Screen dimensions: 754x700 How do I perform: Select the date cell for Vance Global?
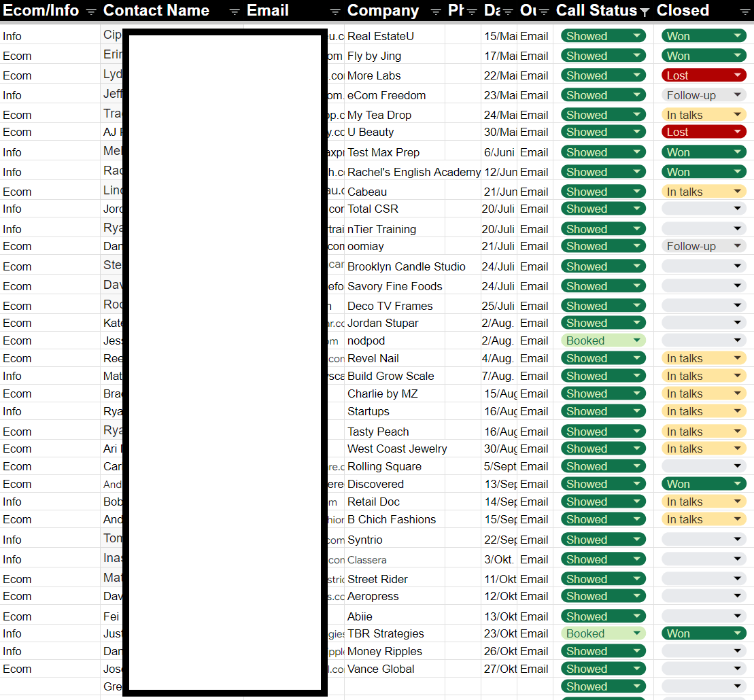[499, 669]
